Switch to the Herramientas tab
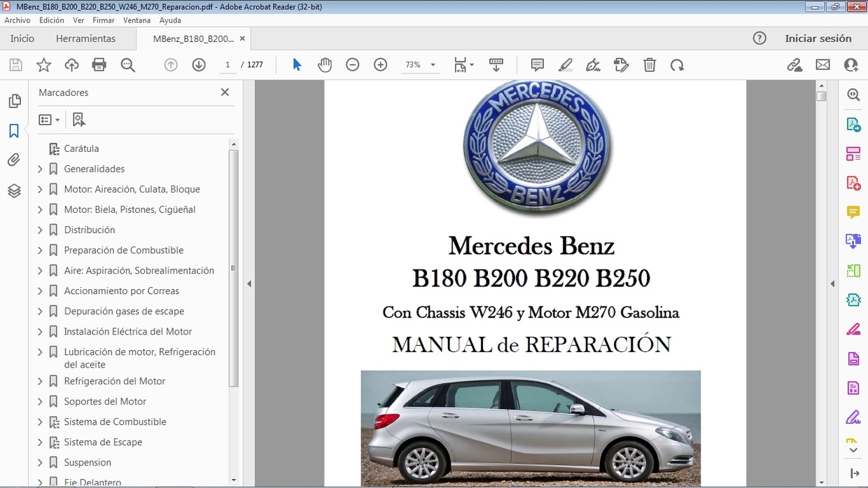Image resolution: width=868 pixels, height=488 pixels. 85,39
